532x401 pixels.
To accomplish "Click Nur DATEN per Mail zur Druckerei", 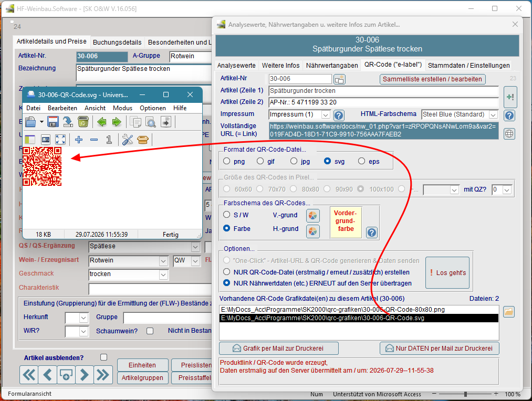I will [440, 349].
